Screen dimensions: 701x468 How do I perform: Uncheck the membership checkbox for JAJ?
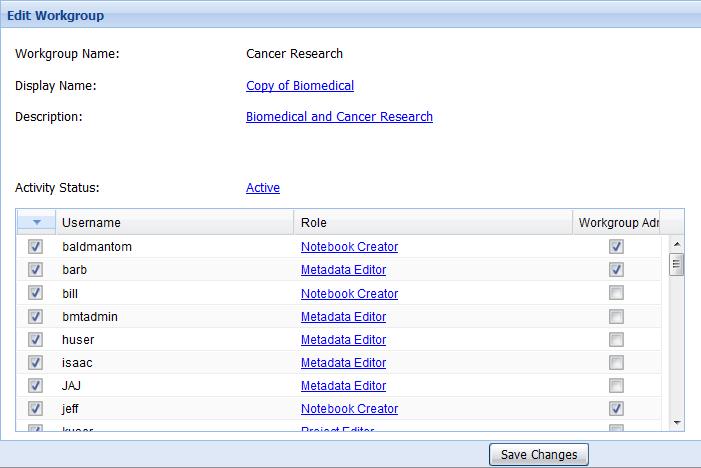click(x=36, y=385)
